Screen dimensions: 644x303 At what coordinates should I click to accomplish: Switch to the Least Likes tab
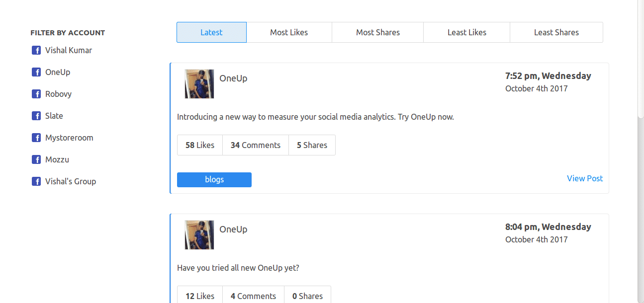(466, 32)
